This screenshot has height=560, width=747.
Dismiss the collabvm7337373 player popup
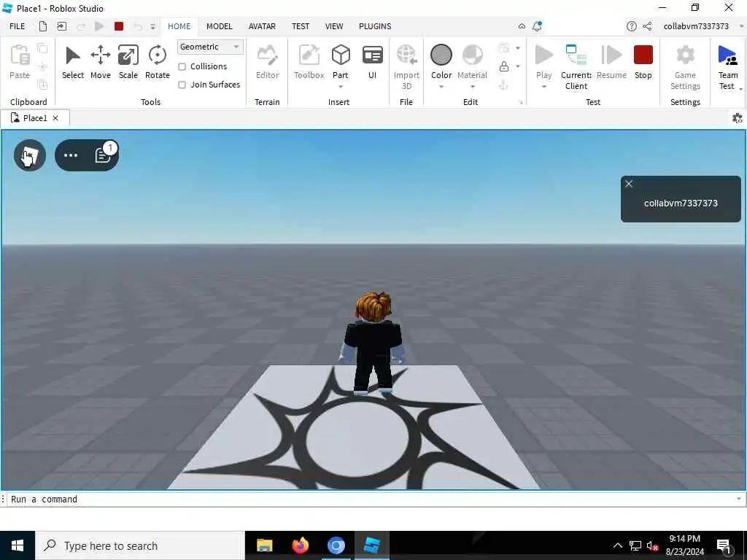pos(629,184)
